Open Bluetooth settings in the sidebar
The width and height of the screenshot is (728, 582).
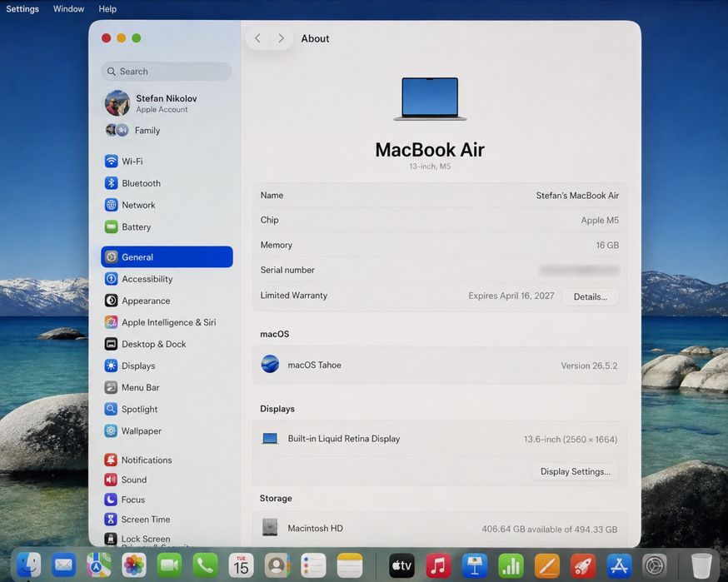[167, 183]
